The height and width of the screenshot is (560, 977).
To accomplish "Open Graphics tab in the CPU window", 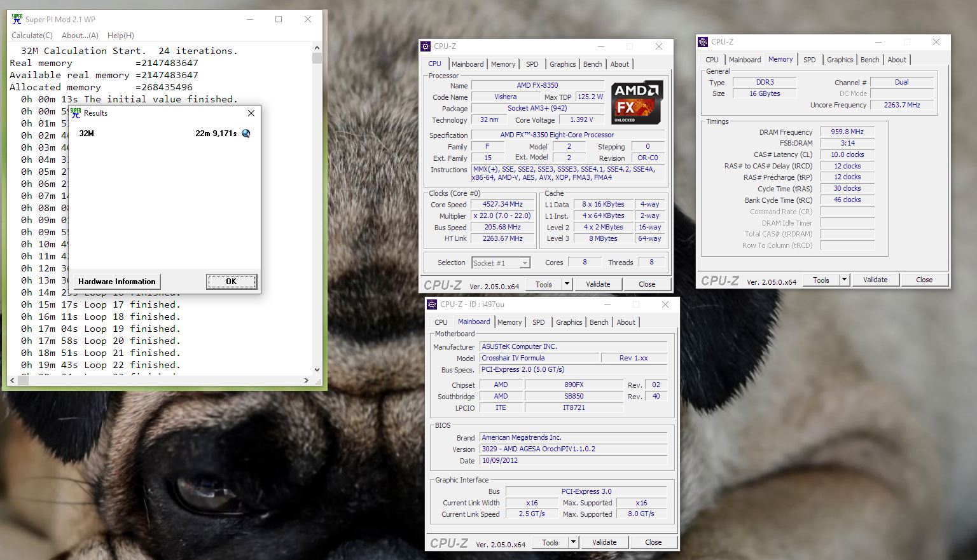I will point(563,64).
